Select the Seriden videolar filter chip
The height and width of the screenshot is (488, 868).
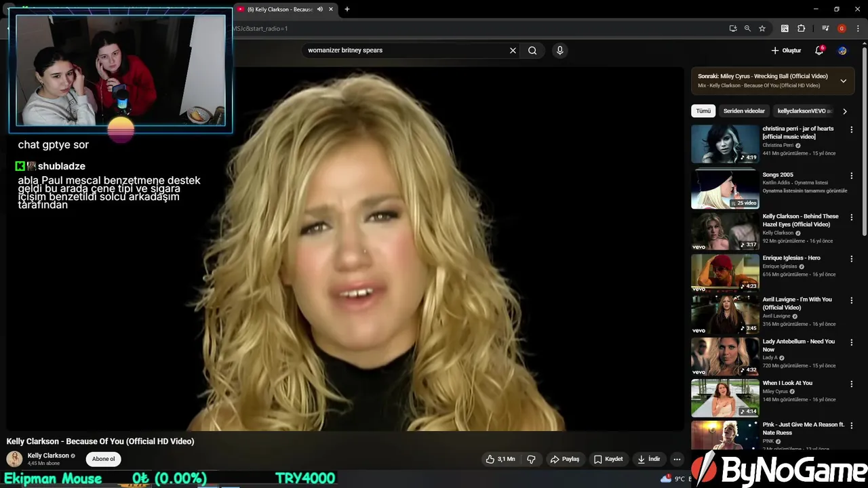click(744, 111)
